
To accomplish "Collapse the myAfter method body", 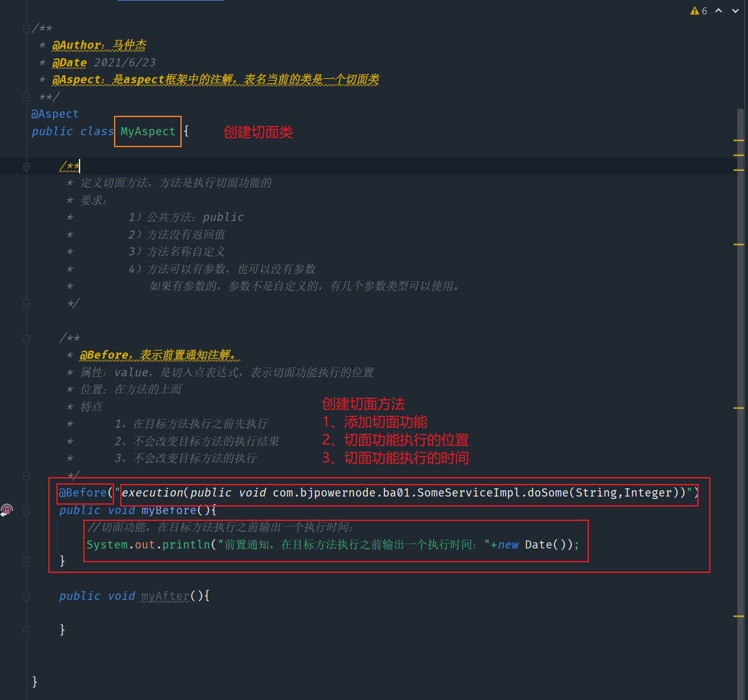I will coord(26,596).
